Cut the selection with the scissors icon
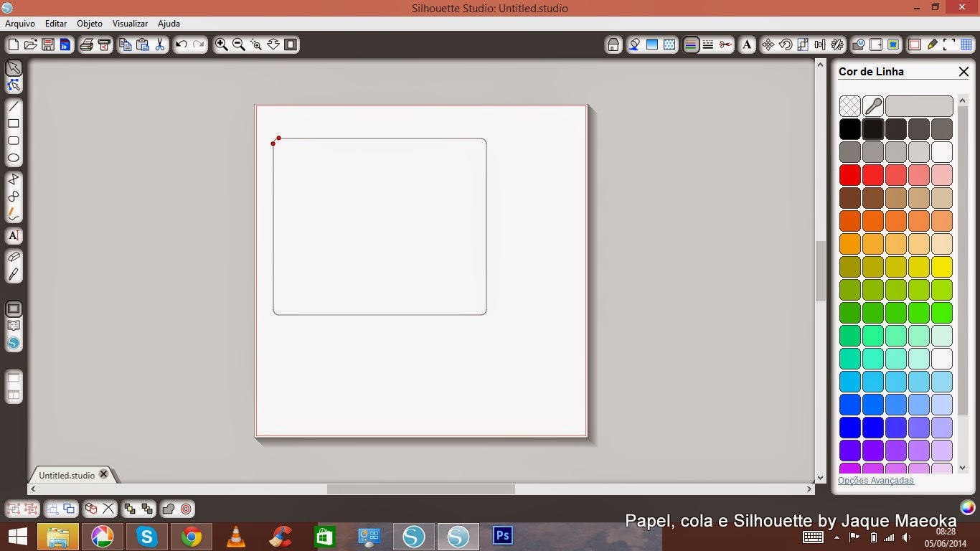This screenshot has width=980, height=551. [x=160, y=44]
